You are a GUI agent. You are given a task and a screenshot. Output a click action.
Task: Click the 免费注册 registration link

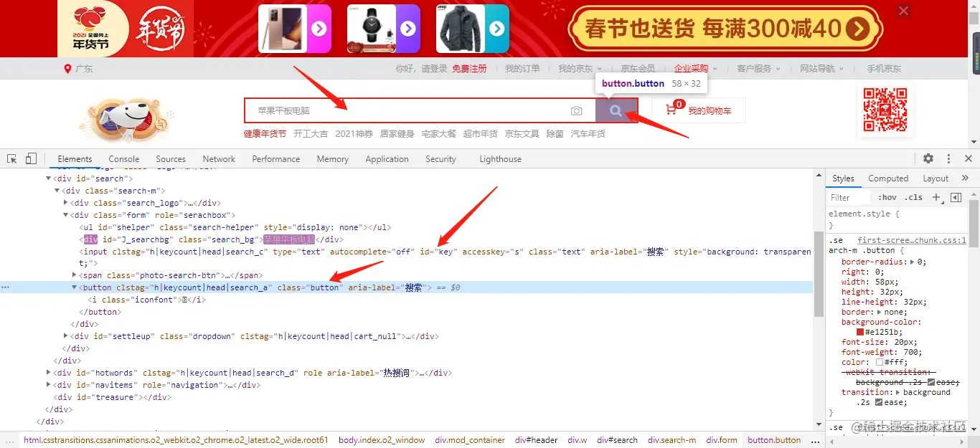click(469, 68)
